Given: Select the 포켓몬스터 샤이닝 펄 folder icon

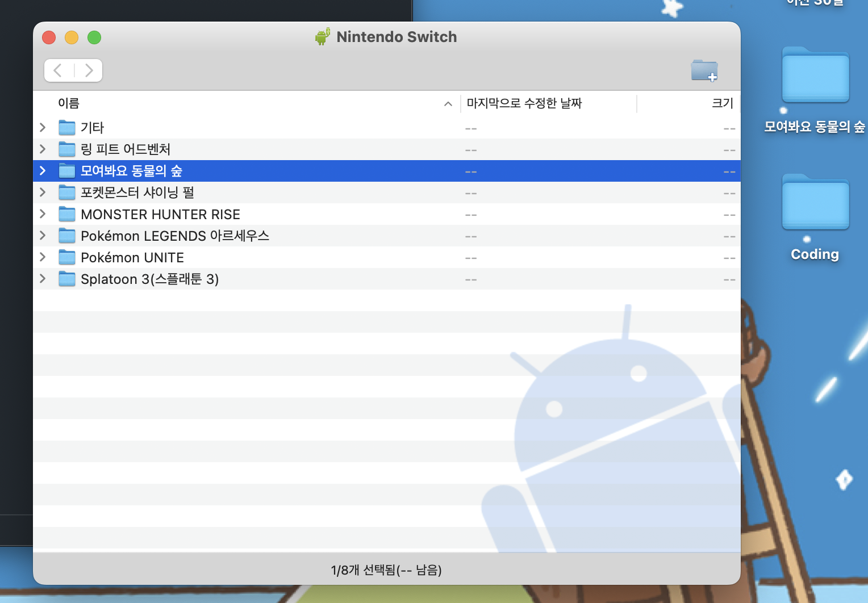Looking at the screenshot, I should pos(67,192).
